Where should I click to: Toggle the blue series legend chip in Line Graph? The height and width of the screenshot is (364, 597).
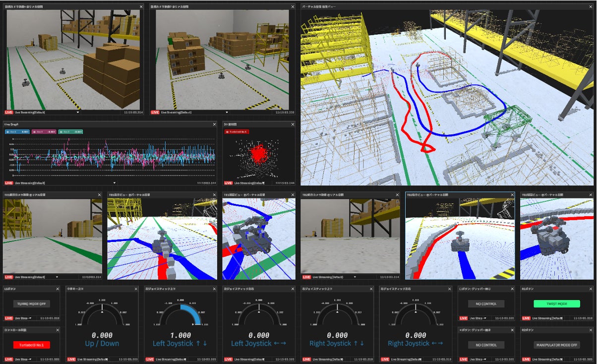click(16, 132)
